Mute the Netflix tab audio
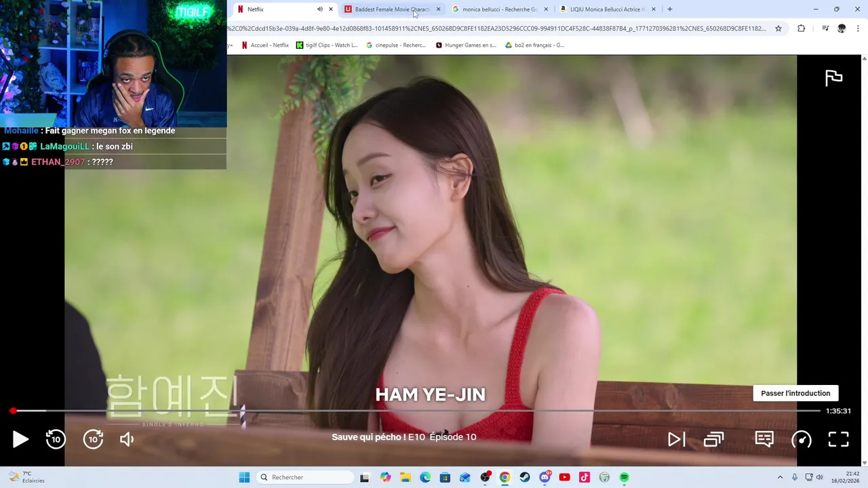 point(319,9)
